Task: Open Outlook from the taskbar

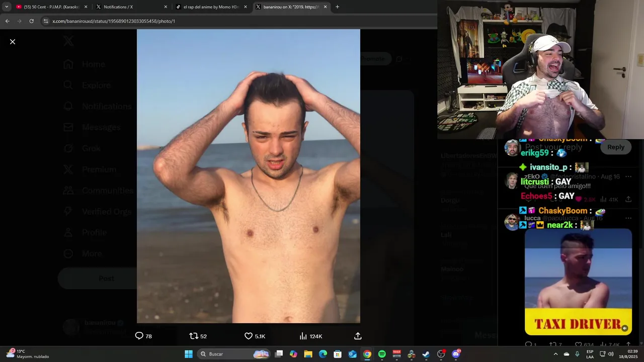Action: click(x=353, y=354)
